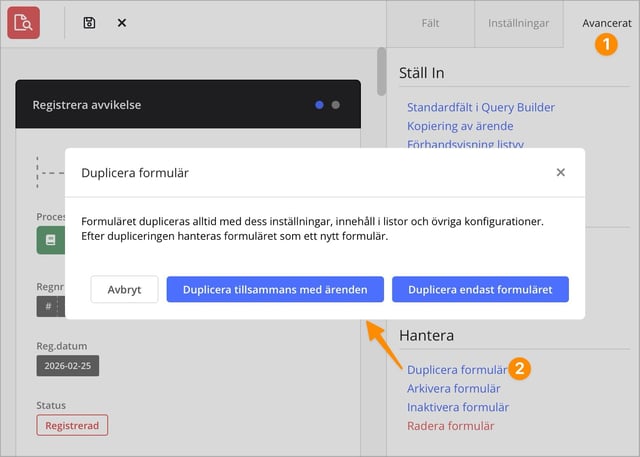Click the red document search logo icon

tap(24, 23)
